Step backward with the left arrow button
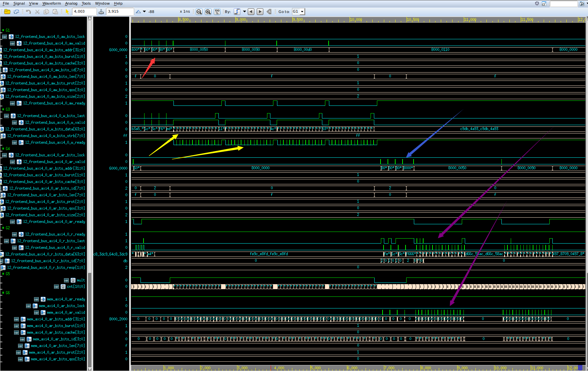The image size is (588, 371). [251, 12]
